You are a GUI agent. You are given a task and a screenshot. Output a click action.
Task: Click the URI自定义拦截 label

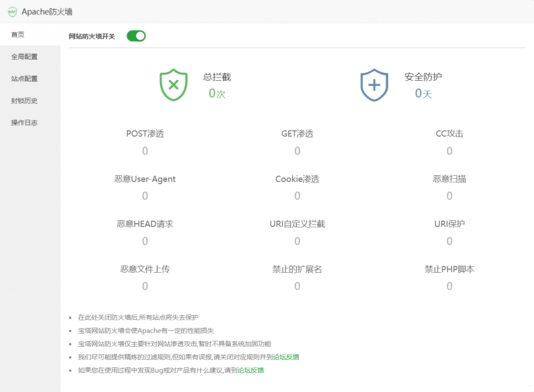click(x=297, y=224)
